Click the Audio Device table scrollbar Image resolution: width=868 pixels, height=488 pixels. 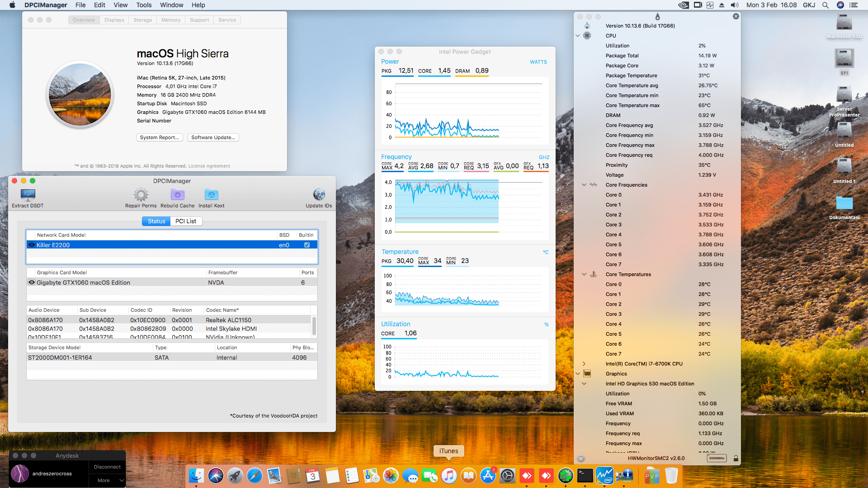pyautogui.click(x=314, y=326)
